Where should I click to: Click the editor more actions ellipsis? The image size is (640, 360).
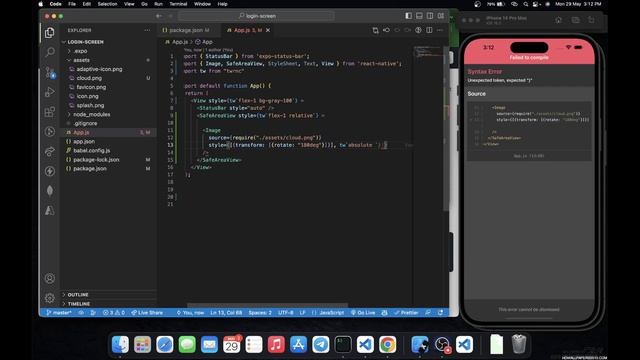point(440,30)
